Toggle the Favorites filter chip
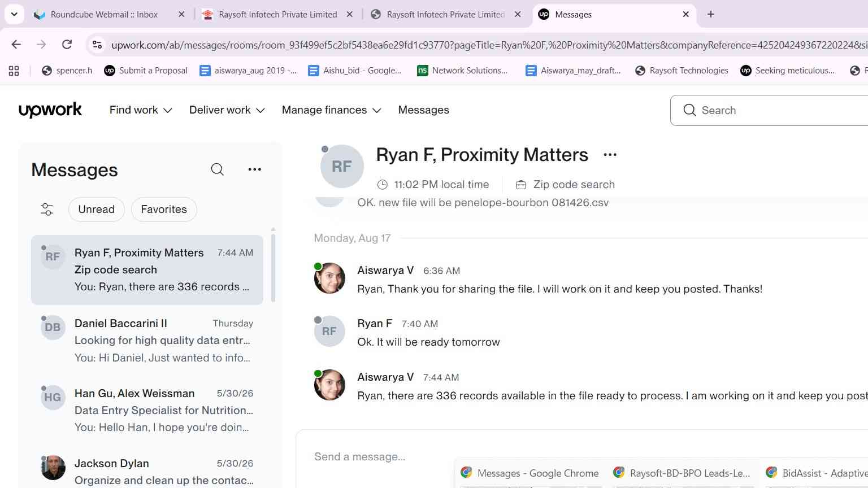Screen dimensions: 868x488 [x=164, y=210]
